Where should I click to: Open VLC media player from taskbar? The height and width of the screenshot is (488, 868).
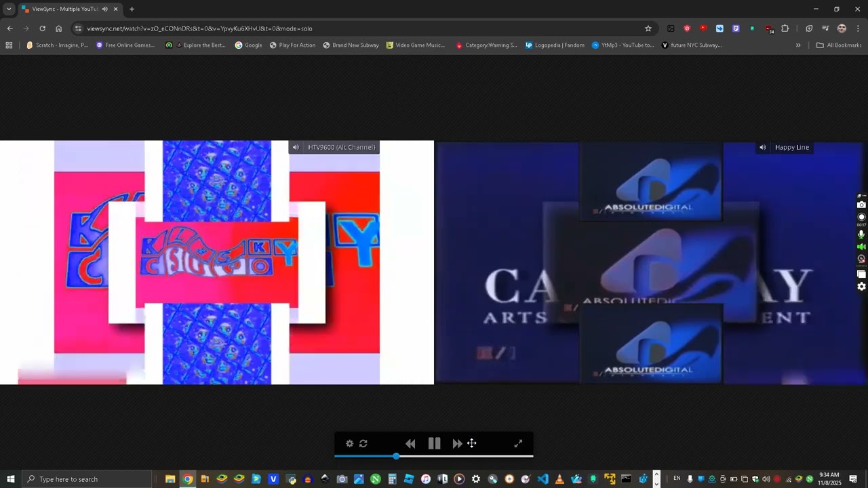point(559,479)
